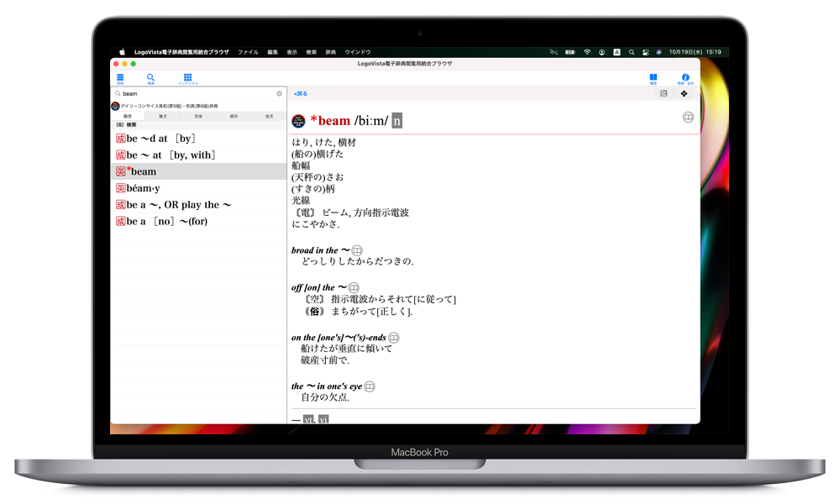Select the 'be ~ at [by, with]' result
This screenshot has height=504, width=840.
tap(198, 155)
